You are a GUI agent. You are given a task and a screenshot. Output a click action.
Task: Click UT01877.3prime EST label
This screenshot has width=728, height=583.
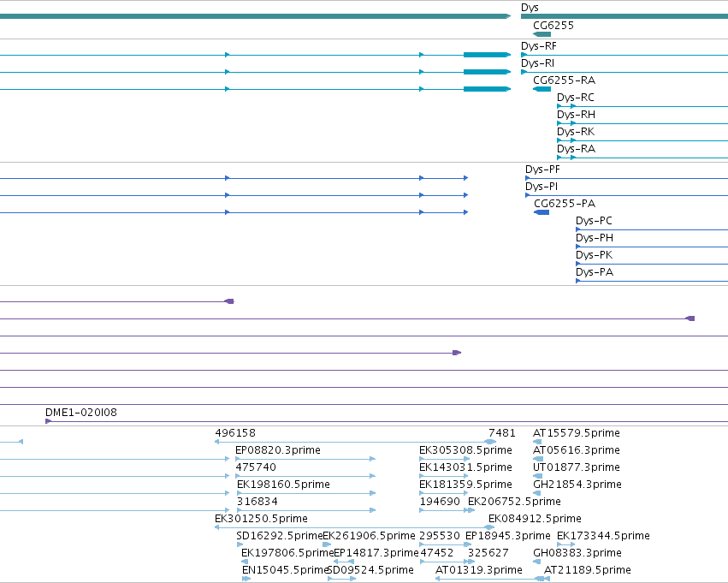(x=577, y=467)
